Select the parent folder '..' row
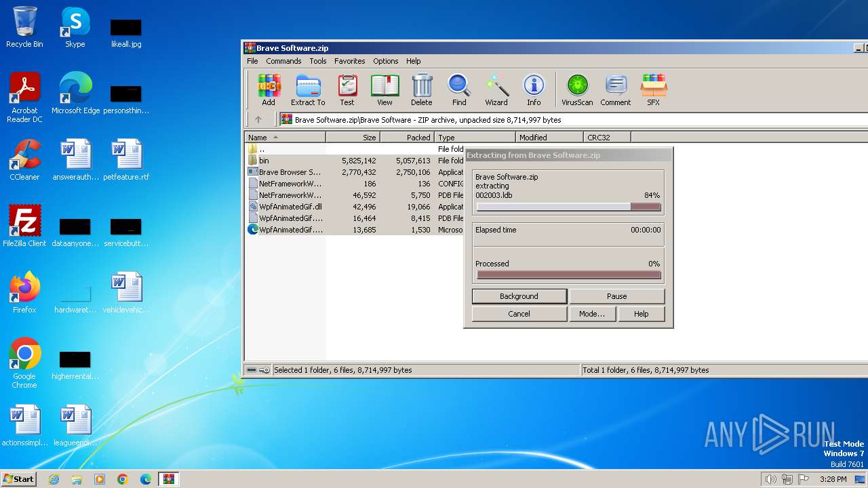 (x=354, y=149)
